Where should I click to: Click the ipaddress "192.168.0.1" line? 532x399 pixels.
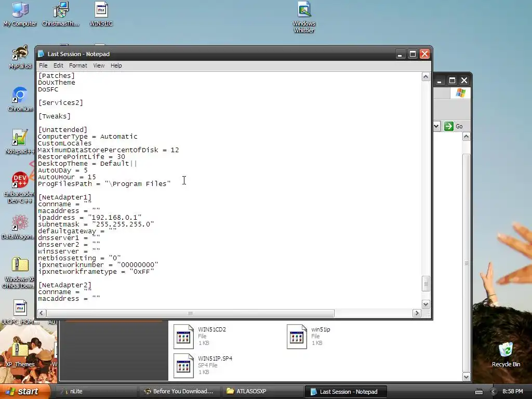(90, 218)
